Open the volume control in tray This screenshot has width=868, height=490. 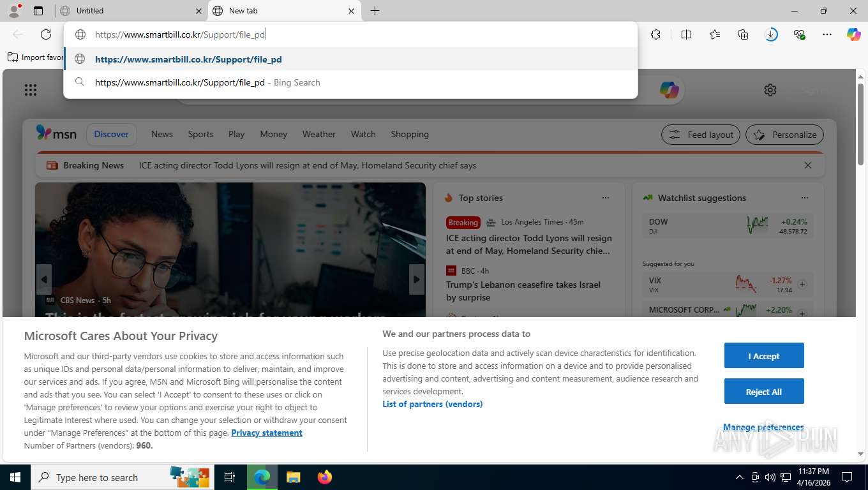[x=770, y=477]
